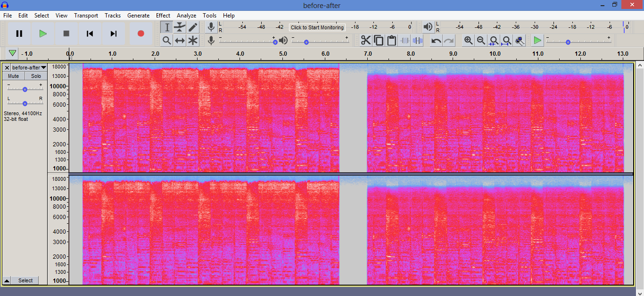Open the Effect menu
This screenshot has width=644, height=296.
(163, 16)
